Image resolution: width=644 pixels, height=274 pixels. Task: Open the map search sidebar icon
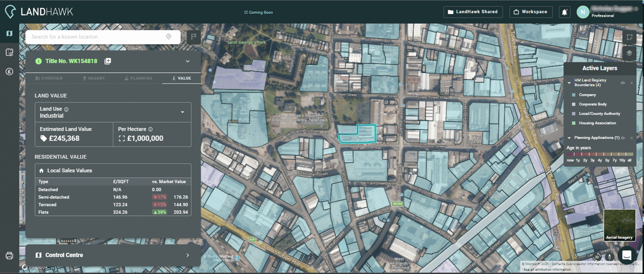tap(9, 52)
